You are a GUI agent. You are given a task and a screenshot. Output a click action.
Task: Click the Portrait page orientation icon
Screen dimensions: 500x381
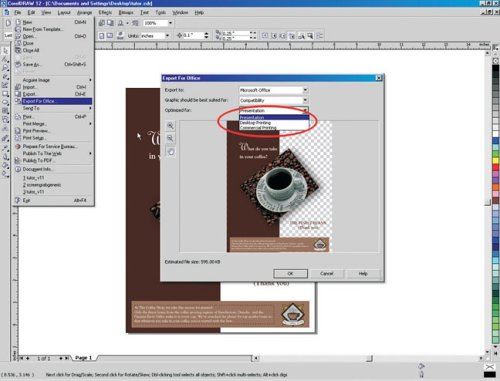pos(102,36)
